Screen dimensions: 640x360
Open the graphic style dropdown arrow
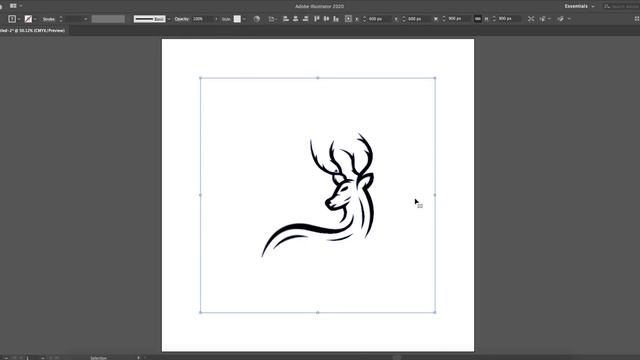pyautogui.click(x=244, y=19)
